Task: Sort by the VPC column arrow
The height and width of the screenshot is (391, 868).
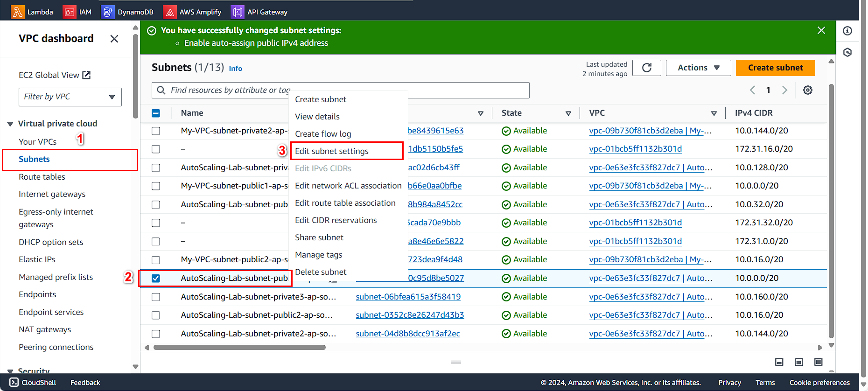Action: tap(714, 113)
